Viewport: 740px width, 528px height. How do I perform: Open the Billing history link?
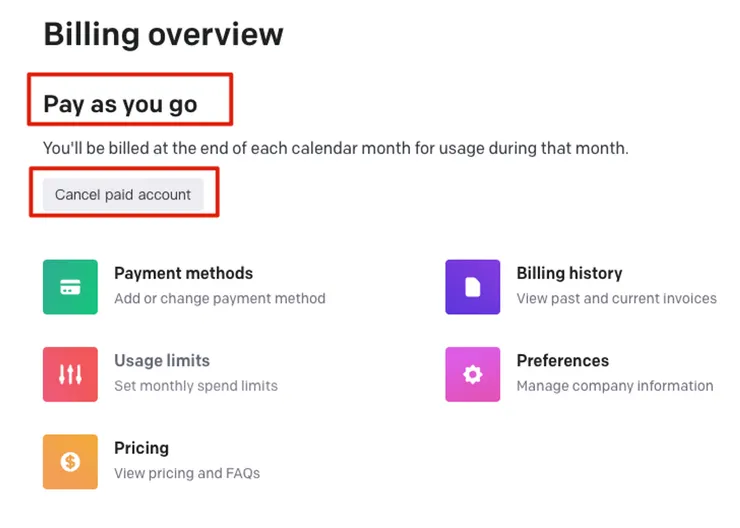click(x=569, y=273)
